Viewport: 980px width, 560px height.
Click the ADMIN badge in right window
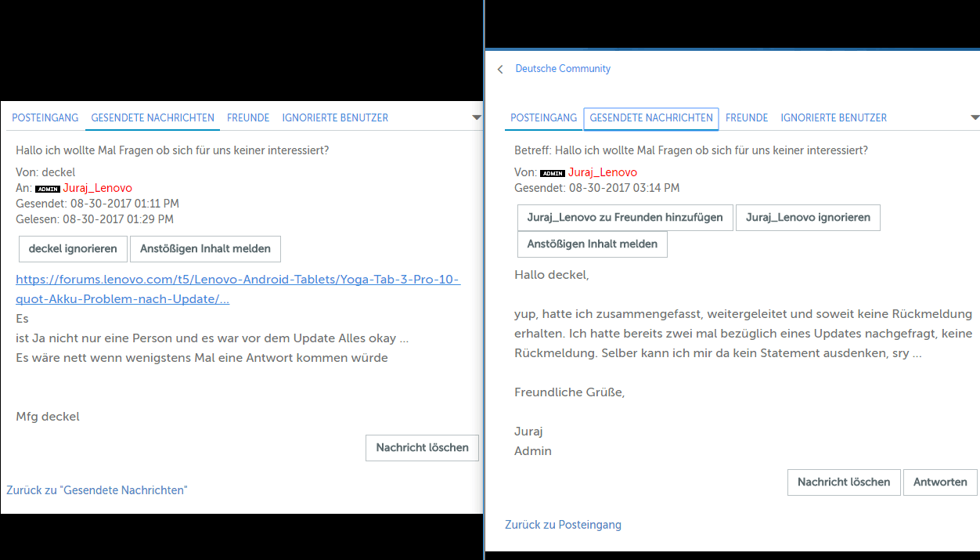pyautogui.click(x=553, y=173)
